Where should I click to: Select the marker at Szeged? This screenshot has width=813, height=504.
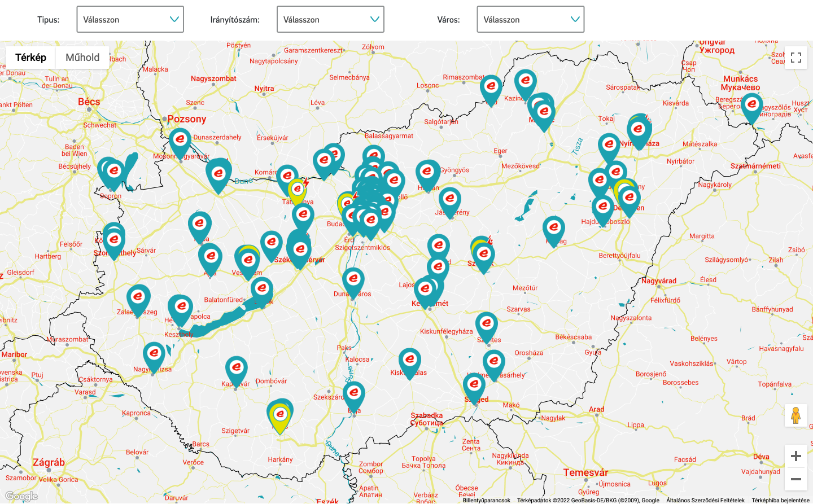click(474, 389)
